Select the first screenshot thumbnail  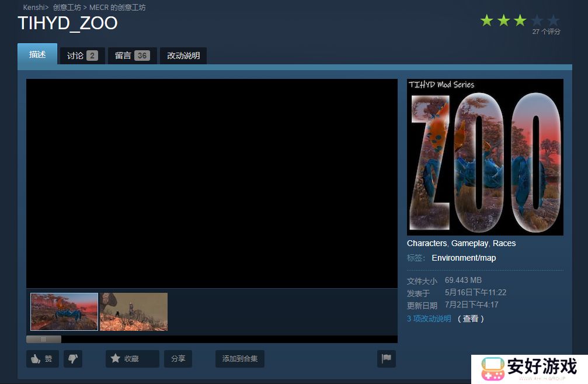click(64, 312)
